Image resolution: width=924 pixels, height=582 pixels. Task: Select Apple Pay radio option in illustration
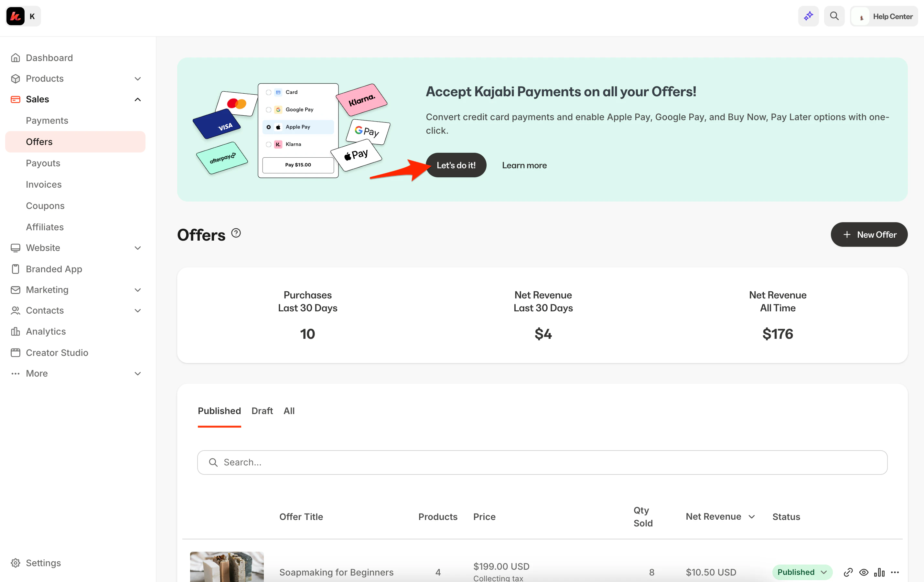click(x=269, y=127)
